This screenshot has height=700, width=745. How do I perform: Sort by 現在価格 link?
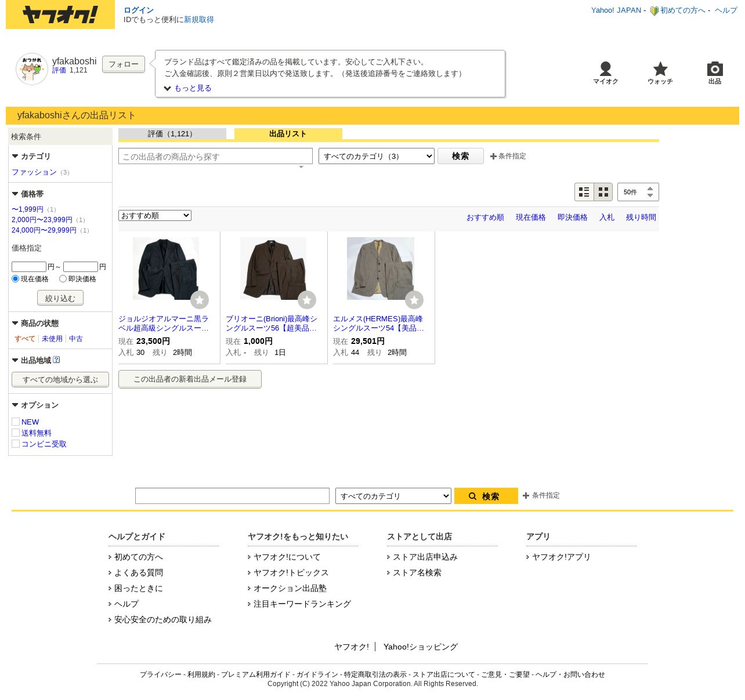pyautogui.click(x=531, y=217)
